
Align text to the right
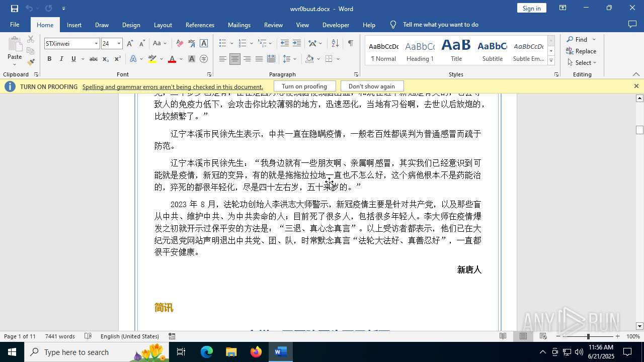pos(247,59)
